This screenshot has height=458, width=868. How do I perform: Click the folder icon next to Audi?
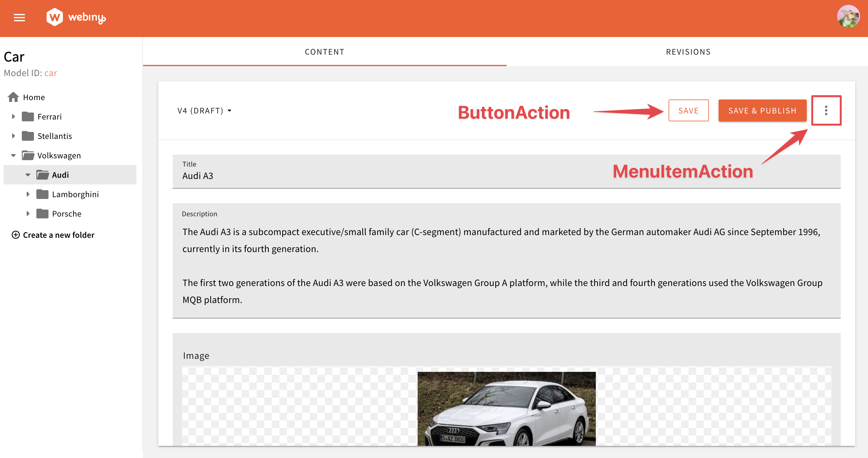pyautogui.click(x=45, y=175)
